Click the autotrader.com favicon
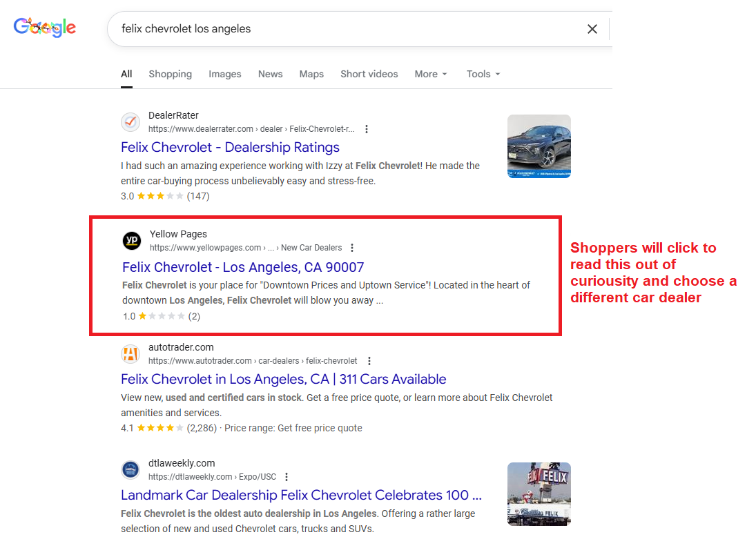The width and height of the screenshot is (756, 548). click(130, 354)
